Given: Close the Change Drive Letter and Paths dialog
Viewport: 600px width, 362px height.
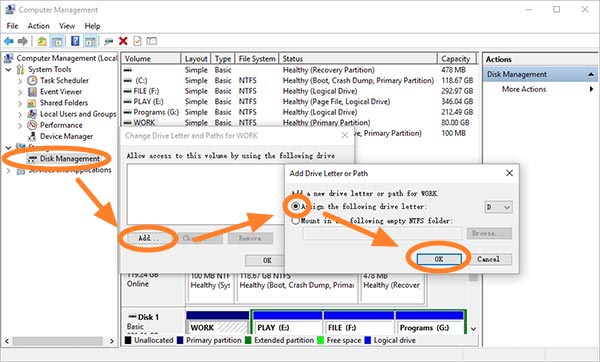Looking at the screenshot, I should [345, 135].
